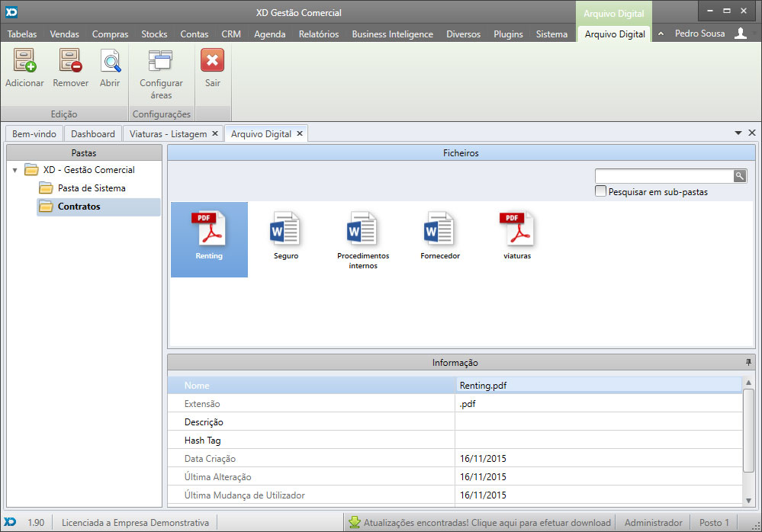Screen dimensions: 762x532
Task: Select the Seguro Word document
Action: coord(286,229)
